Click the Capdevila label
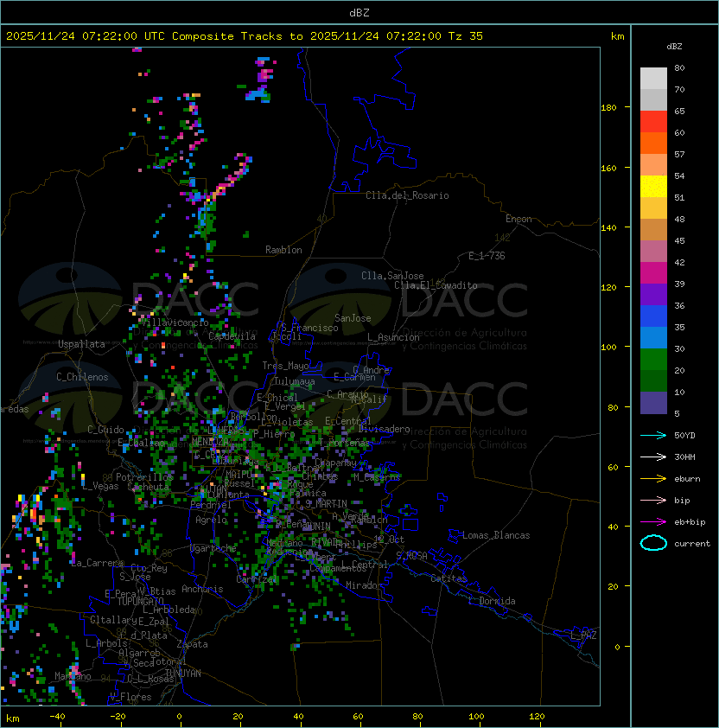Image resolution: width=719 pixels, height=728 pixels. pos(232,336)
